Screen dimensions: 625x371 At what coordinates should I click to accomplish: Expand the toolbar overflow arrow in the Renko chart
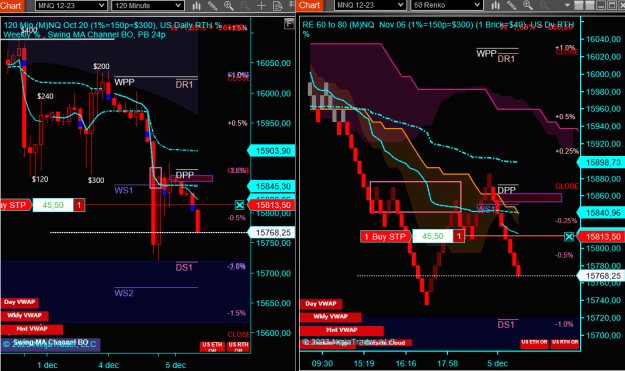(567, 6)
